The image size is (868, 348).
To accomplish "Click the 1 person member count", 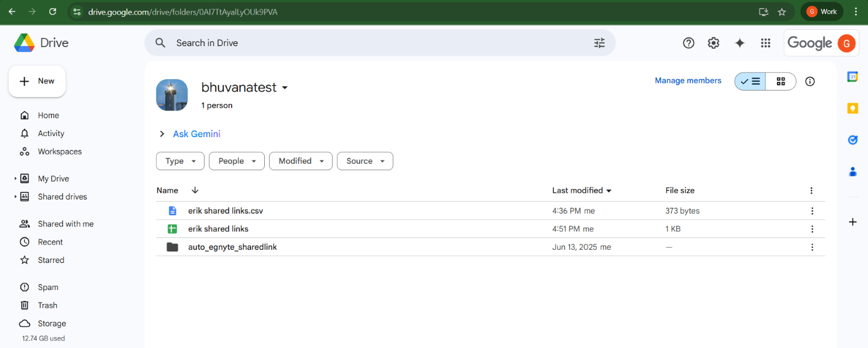I will (x=216, y=105).
